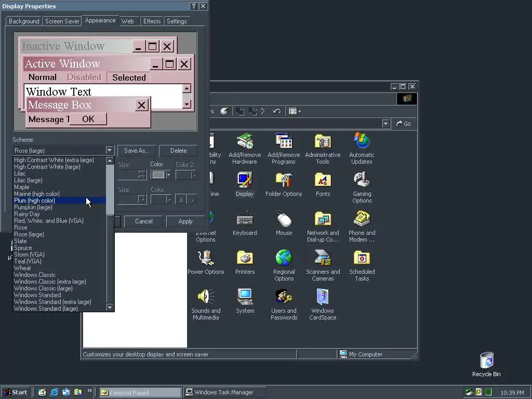This screenshot has width=532, height=399.
Task: Select the Scheduled Tasks icon
Action: 362,258
